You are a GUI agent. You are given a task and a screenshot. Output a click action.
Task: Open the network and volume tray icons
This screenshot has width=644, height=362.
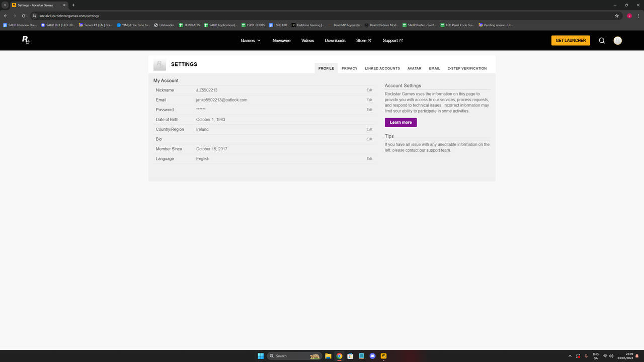(608, 356)
